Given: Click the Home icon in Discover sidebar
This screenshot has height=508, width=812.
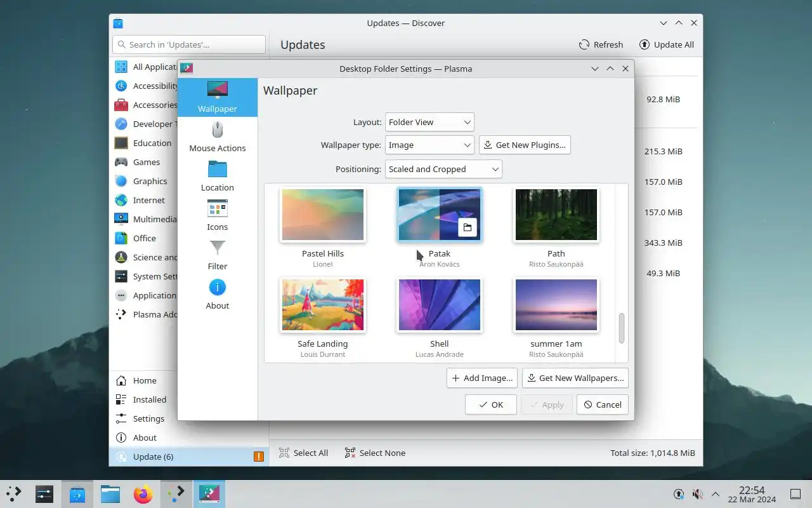Looking at the screenshot, I should 121,380.
